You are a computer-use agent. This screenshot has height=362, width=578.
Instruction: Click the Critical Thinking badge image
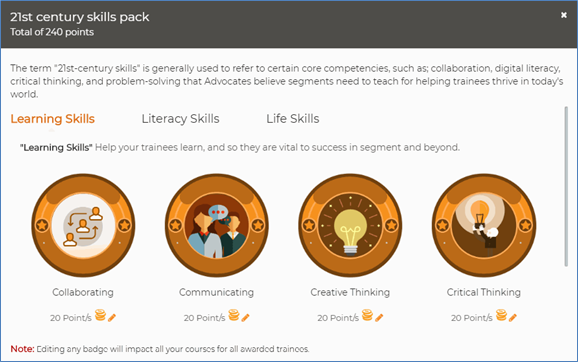pos(484,225)
